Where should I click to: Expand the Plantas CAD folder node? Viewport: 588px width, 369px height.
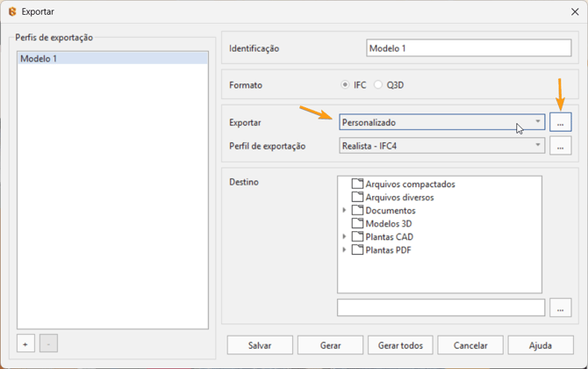click(345, 237)
